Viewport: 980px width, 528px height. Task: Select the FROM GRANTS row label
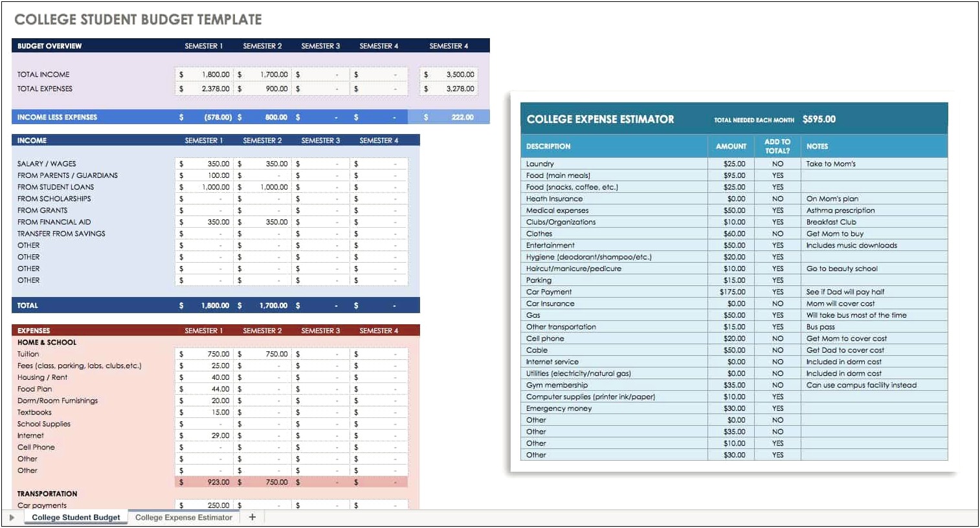coord(42,210)
